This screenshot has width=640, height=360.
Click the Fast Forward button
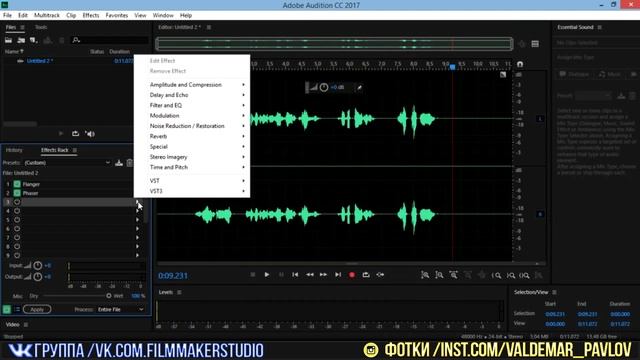click(x=323, y=275)
